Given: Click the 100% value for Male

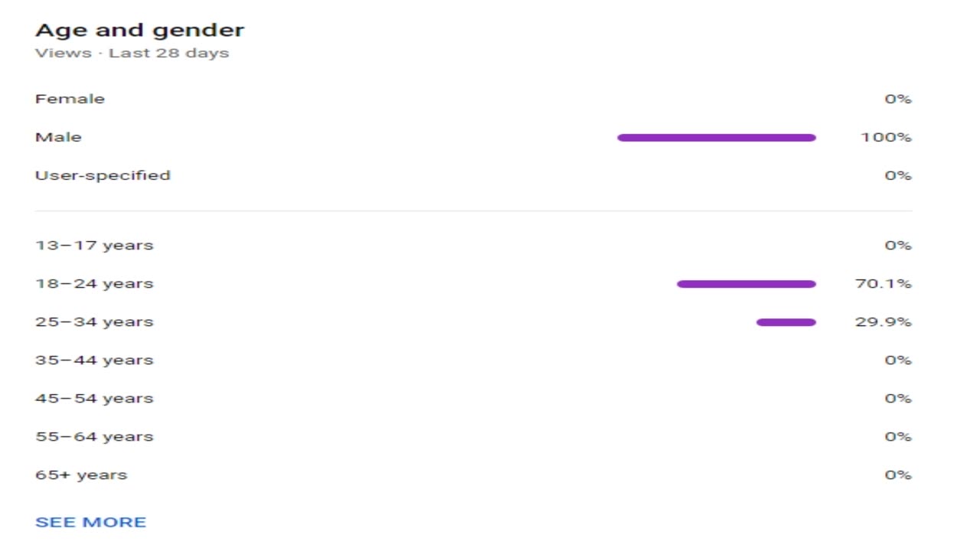Looking at the screenshot, I should pyautogui.click(x=886, y=137).
